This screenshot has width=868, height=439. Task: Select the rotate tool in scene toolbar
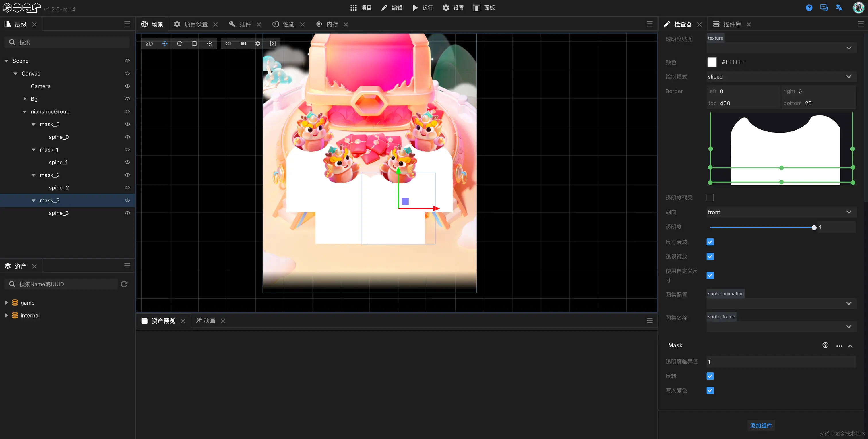pyautogui.click(x=180, y=43)
